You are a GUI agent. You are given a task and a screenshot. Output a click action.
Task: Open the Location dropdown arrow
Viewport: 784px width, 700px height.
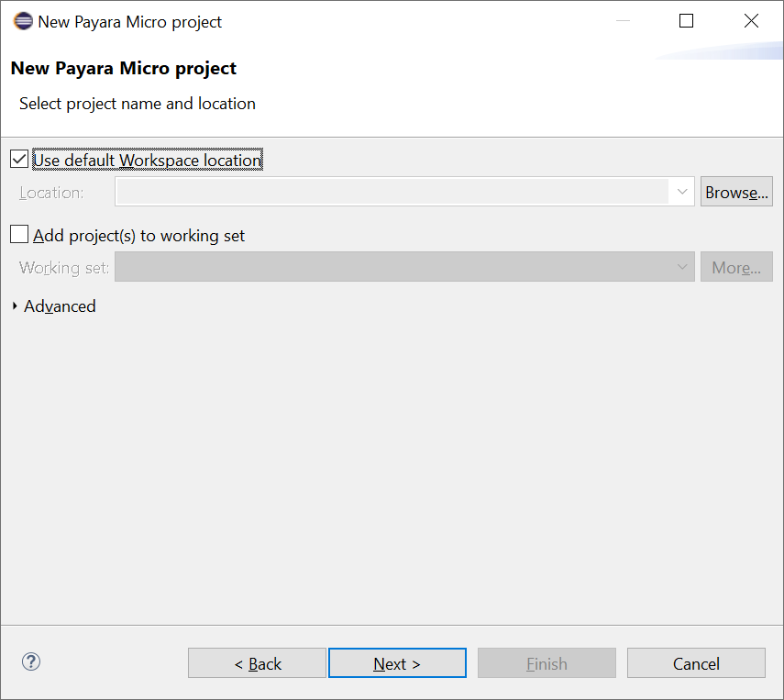click(681, 192)
